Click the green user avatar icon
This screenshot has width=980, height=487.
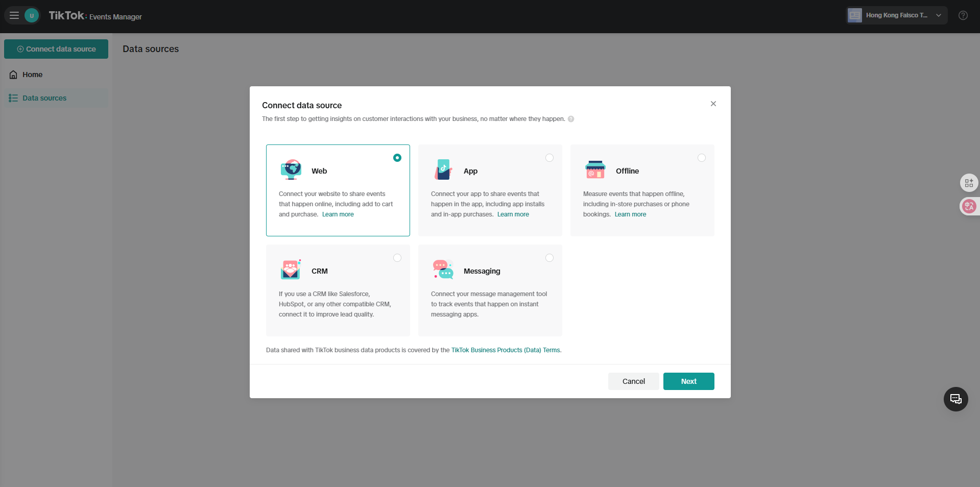pos(32,15)
